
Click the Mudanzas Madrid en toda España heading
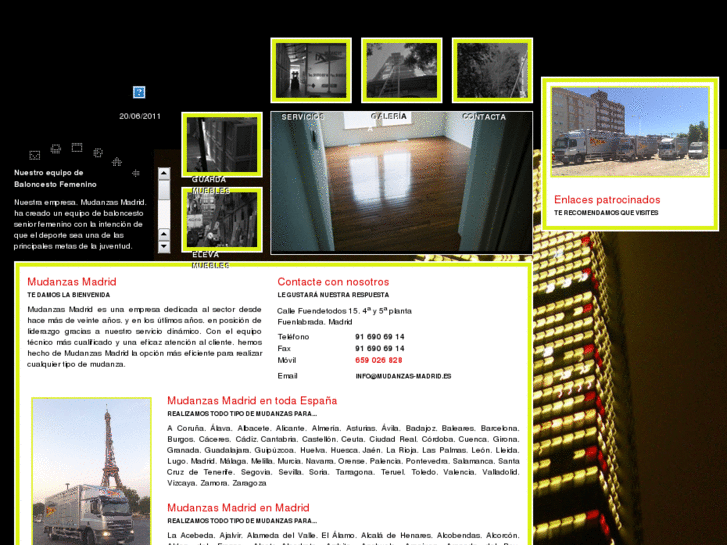point(252,401)
